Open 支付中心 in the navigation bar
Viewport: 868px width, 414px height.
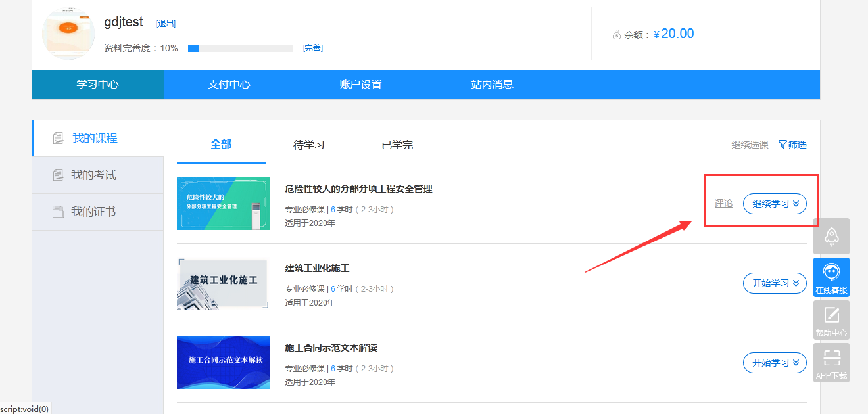pos(229,84)
